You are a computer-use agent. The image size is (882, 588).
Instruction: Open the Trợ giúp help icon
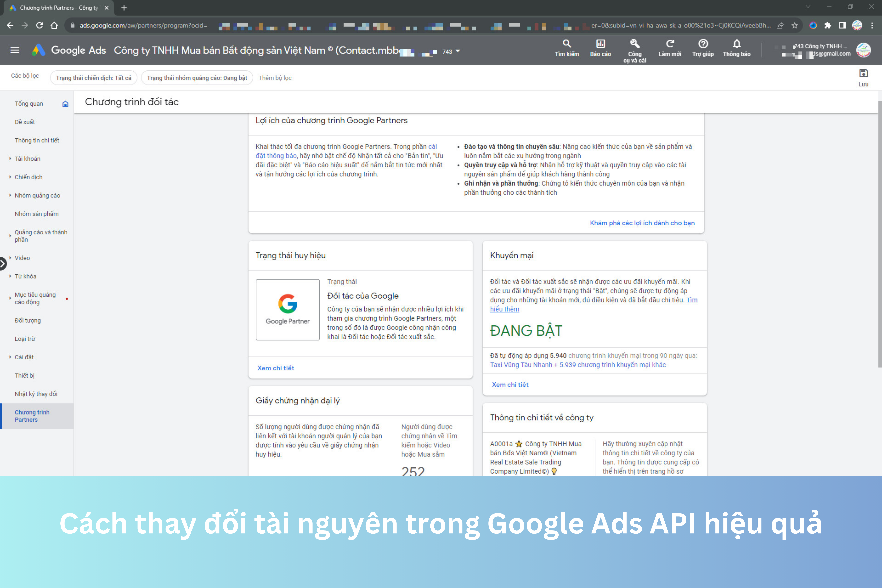(x=703, y=48)
